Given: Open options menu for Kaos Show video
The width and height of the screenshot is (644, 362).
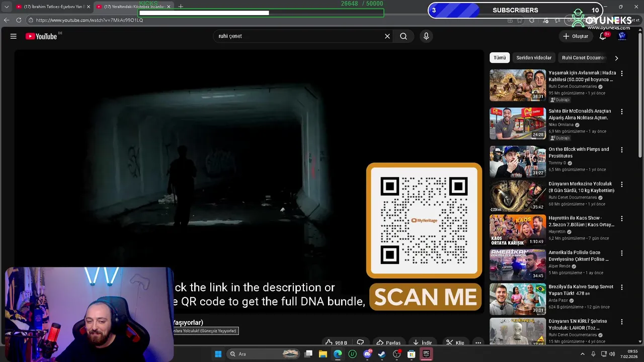Looking at the screenshot, I should coord(622,219).
